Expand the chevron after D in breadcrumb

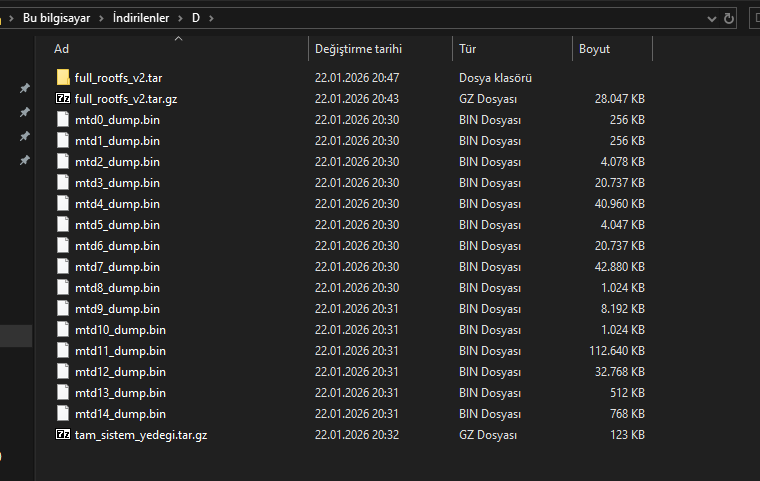click(211, 18)
